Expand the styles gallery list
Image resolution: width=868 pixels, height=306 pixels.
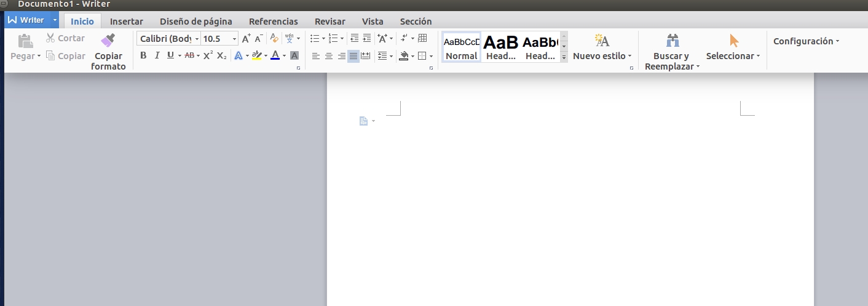tap(564, 57)
